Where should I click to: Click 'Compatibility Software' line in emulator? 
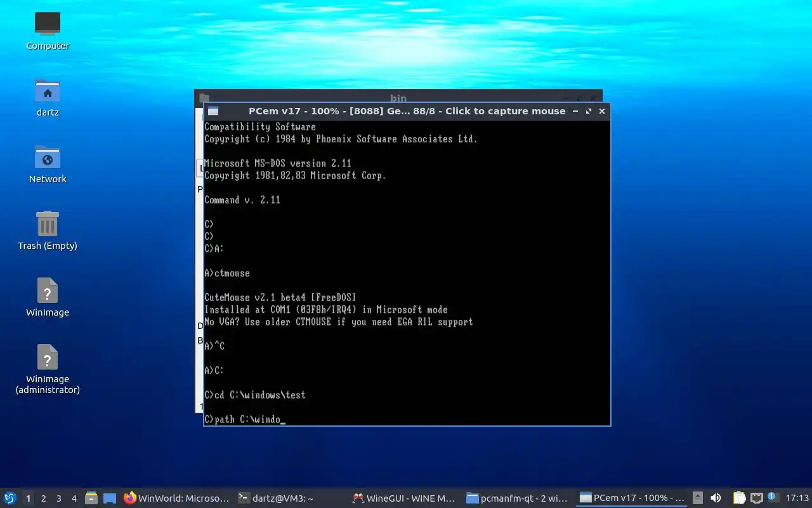[x=260, y=127]
